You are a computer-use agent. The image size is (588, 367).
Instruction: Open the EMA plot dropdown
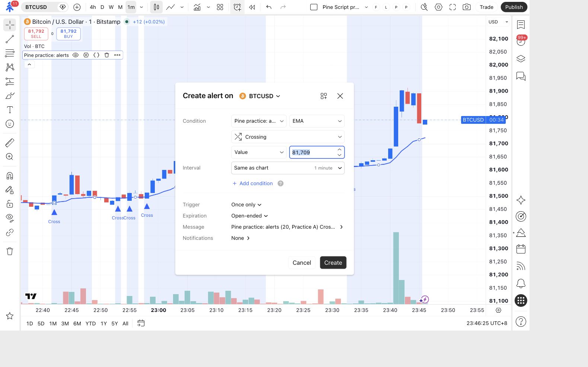click(x=317, y=121)
